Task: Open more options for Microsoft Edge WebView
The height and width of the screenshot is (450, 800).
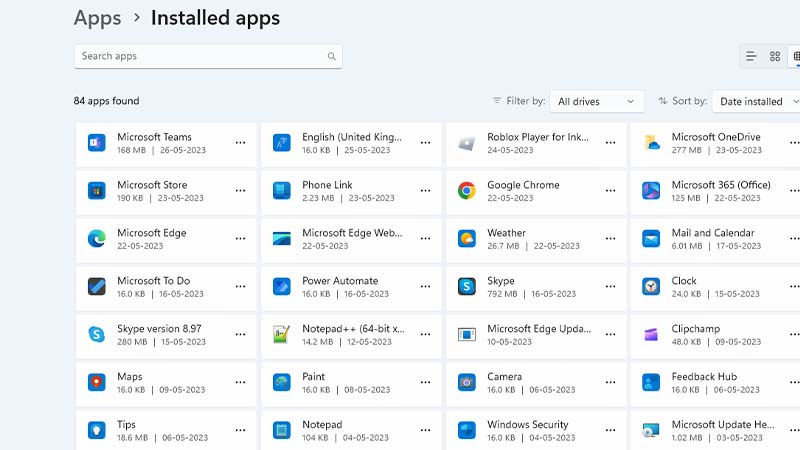Action: (x=426, y=239)
